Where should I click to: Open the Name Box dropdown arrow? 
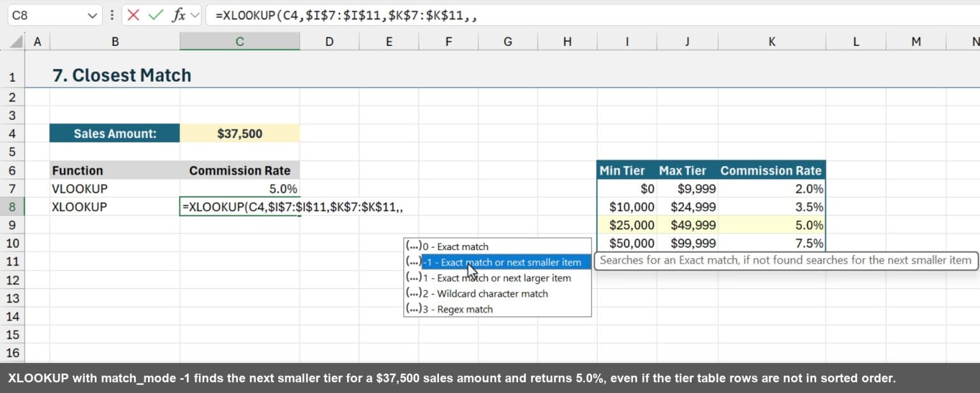[x=93, y=15]
